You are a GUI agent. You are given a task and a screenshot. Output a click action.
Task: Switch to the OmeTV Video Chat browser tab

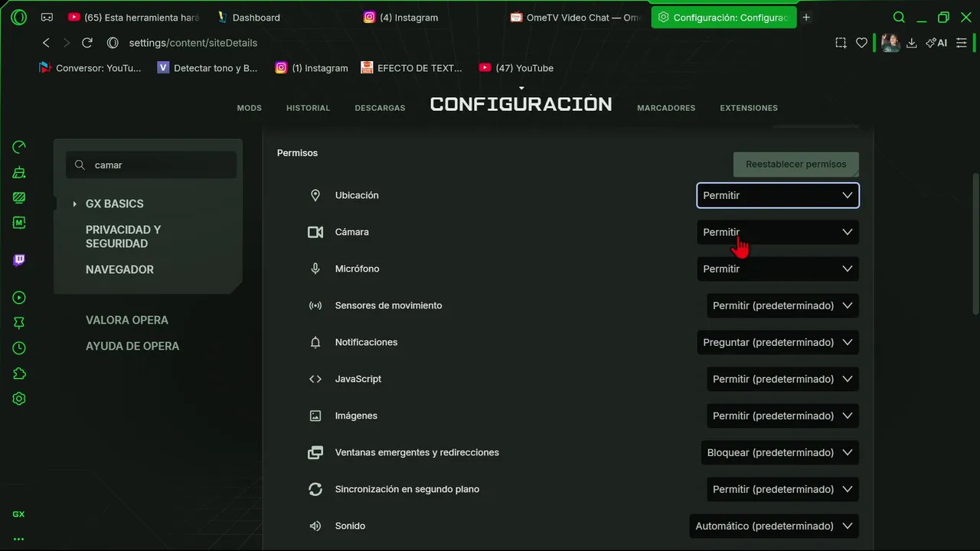576,17
